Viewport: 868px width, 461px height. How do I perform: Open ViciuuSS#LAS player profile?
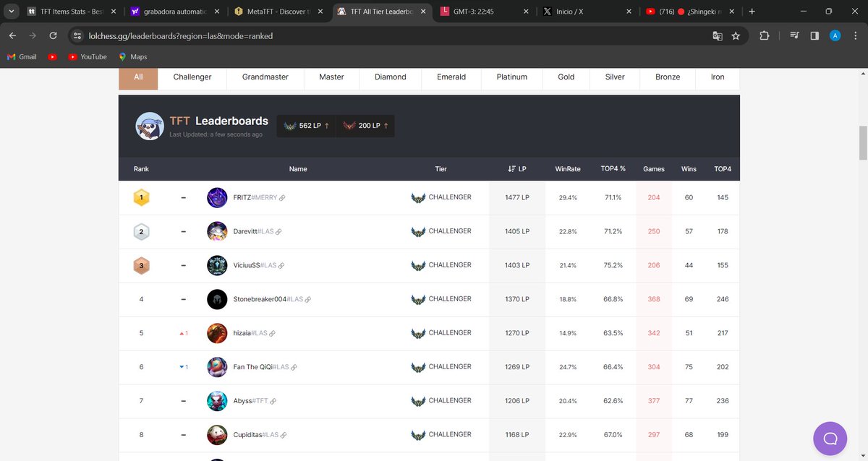(255, 265)
